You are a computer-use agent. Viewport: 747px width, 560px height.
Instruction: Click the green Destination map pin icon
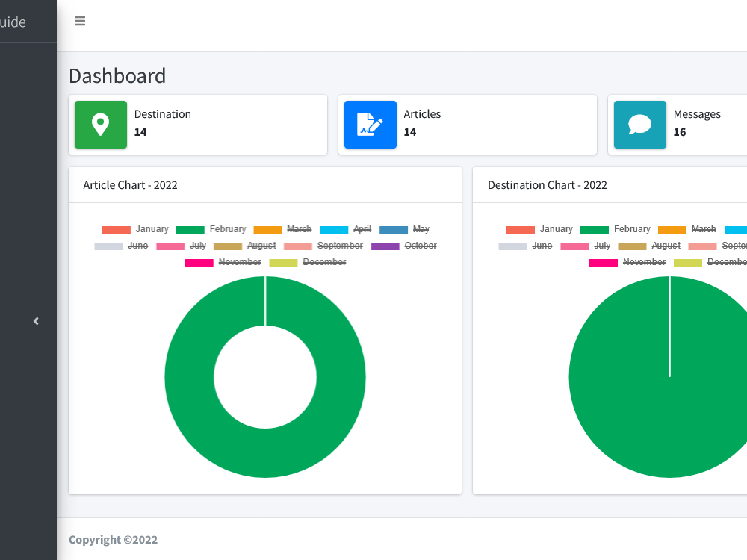pos(101,124)
